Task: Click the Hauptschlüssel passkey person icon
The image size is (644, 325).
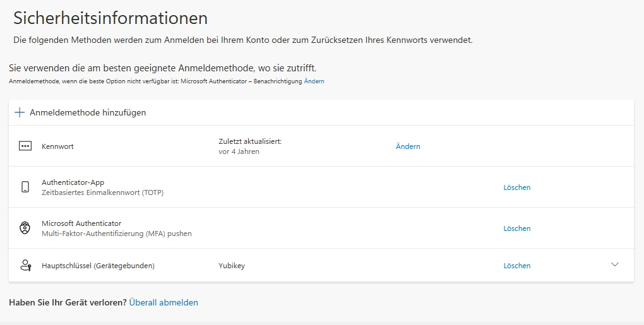Action: [25, 266]
